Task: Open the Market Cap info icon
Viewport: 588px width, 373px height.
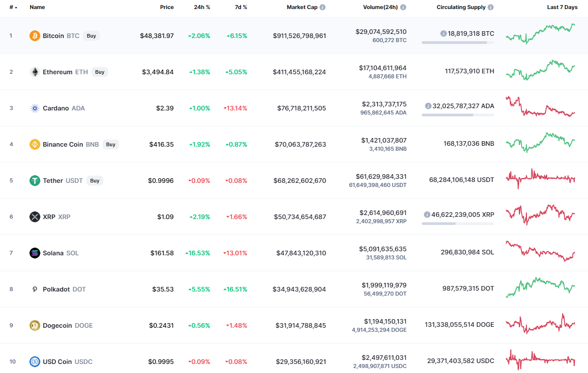Action: 323,7
